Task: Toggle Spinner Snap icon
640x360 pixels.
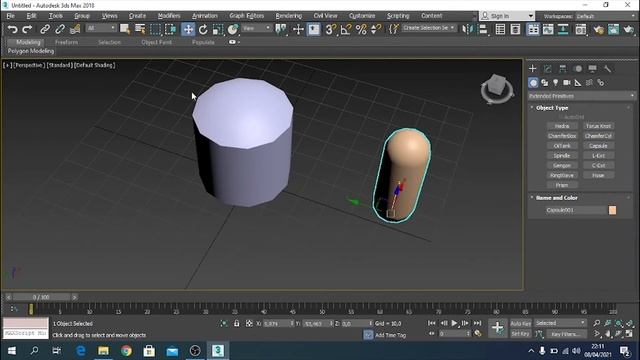Action: [376, 29]
